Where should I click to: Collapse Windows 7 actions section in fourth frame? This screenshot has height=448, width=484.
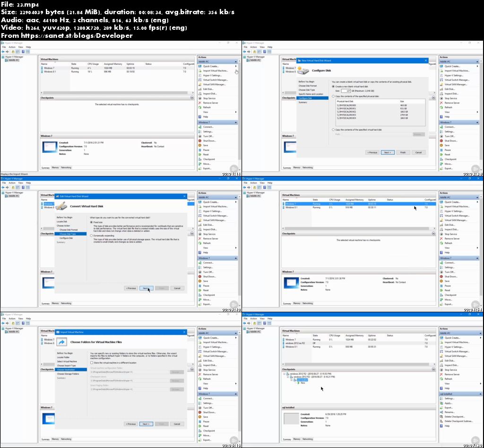(x=477, y=258)
